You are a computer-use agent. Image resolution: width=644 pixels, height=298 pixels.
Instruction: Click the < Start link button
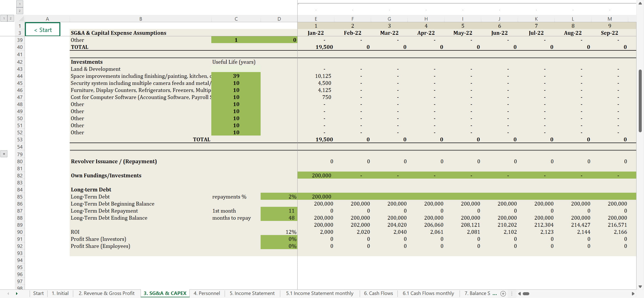43,30
